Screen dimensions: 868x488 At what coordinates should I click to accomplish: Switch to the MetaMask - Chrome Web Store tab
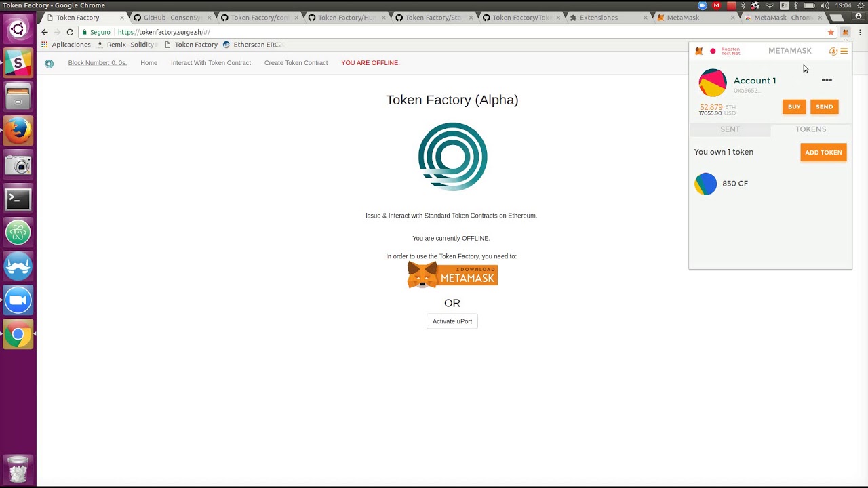783,18
